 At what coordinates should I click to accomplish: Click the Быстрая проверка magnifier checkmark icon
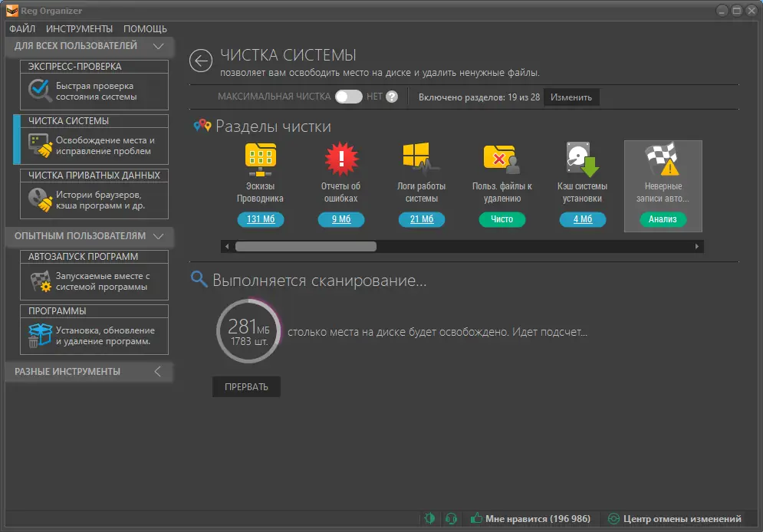pos(39,91)
